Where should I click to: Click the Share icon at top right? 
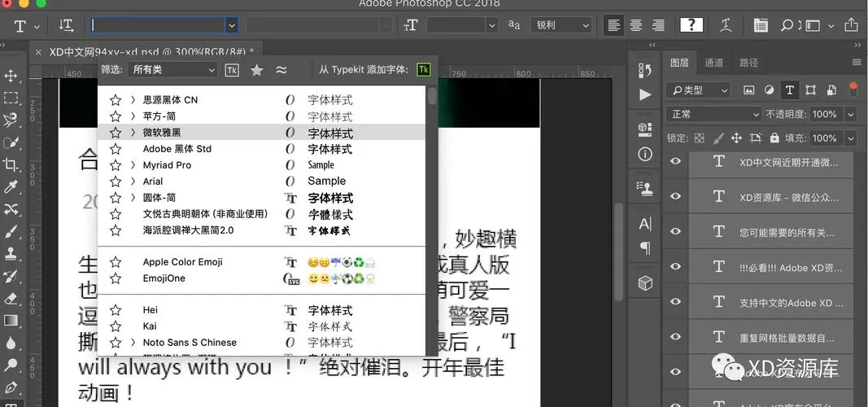tap(851, 25)
